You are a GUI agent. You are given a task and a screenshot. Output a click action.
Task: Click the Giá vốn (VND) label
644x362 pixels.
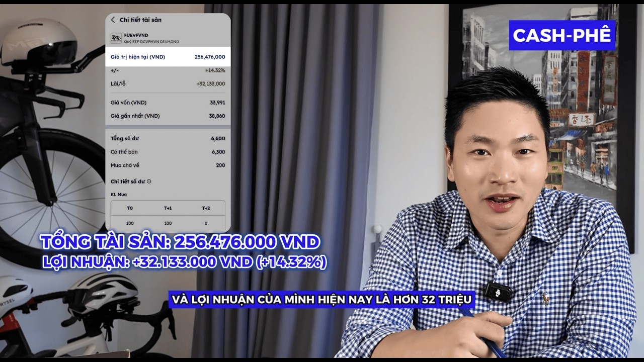[x=128, y=103]
